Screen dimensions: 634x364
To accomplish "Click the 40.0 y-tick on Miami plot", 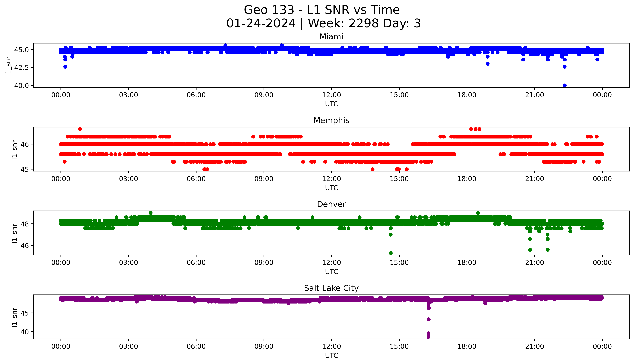I will [x=21, y=85].
